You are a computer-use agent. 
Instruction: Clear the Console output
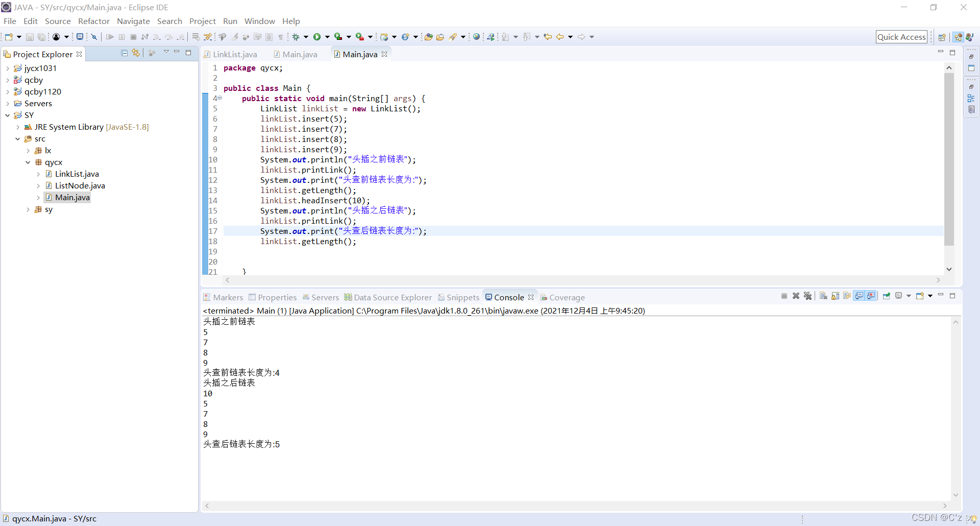[x=823, y=296]
